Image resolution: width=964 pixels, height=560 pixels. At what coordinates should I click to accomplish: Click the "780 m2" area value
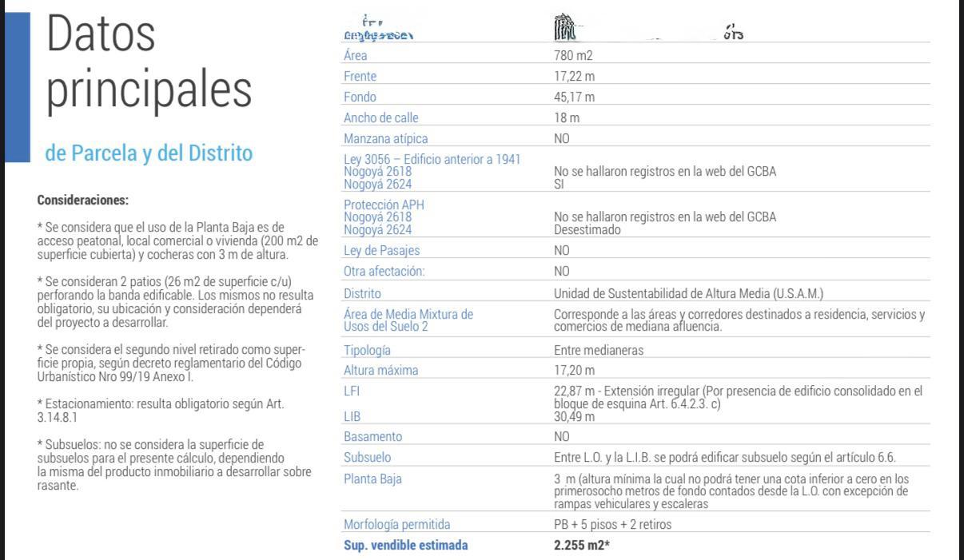pos(573,56)
